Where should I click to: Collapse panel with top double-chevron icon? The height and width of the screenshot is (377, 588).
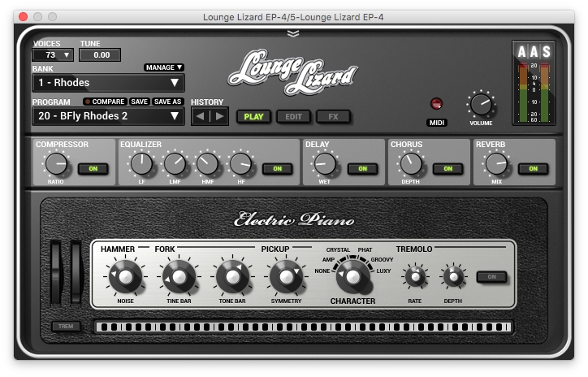(293, 34)
